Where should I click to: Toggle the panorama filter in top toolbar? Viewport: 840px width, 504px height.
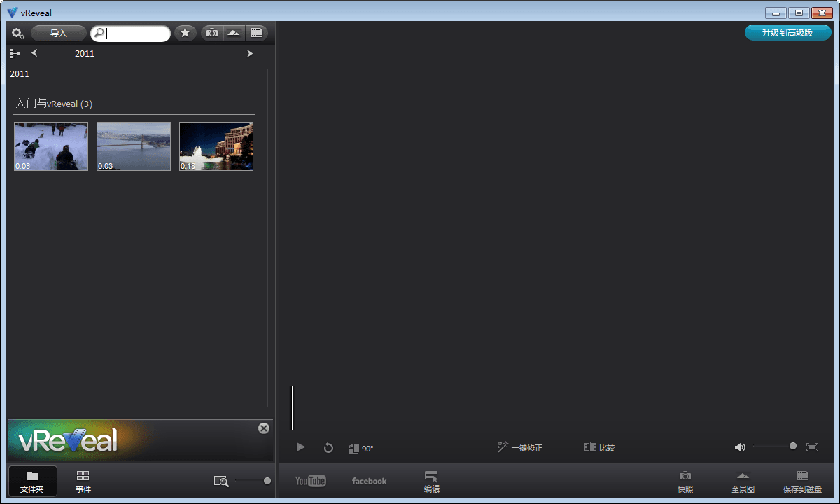[x=234, y=33]
